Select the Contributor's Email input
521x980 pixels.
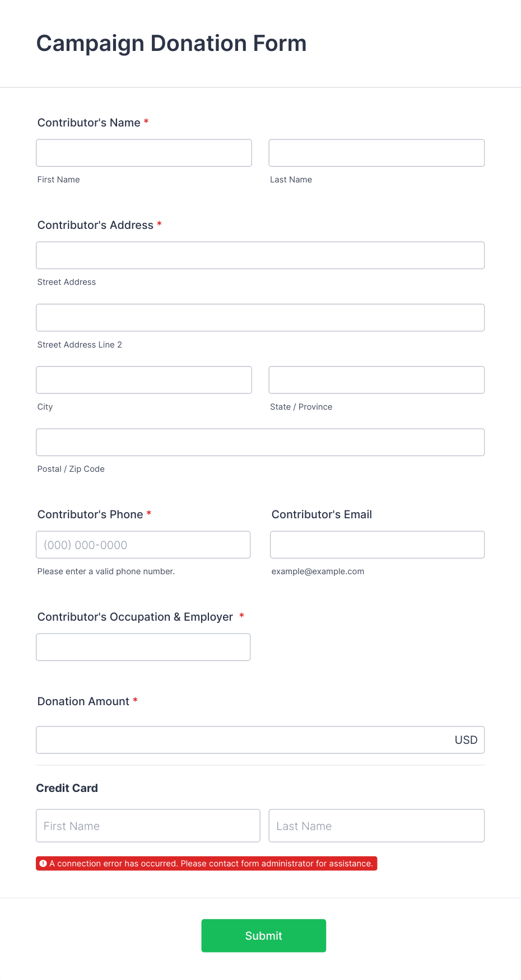[378, 545]
